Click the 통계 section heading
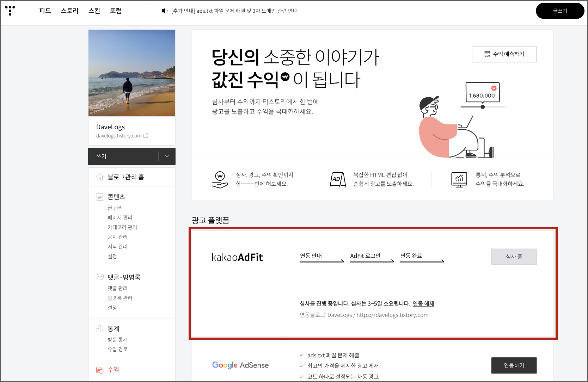Screen dimensions: 588x382 point(113,328)
